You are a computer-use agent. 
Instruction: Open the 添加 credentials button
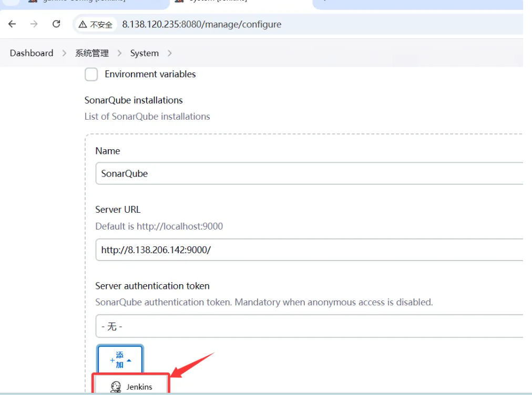(x=120, y=360)
